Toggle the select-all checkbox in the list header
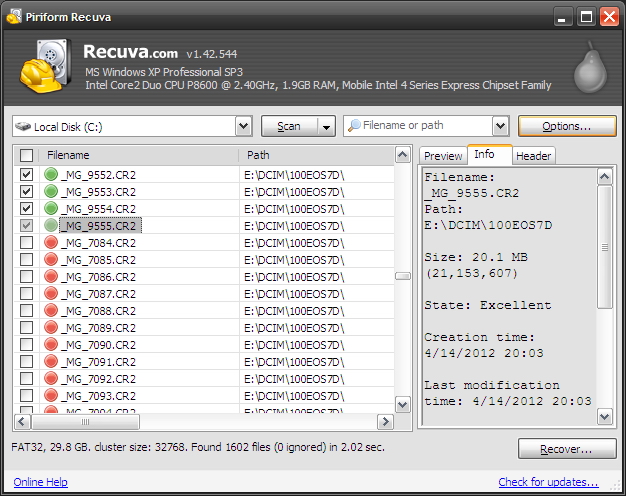The width and height of the screenshot is (626, 496). (27, 155)
